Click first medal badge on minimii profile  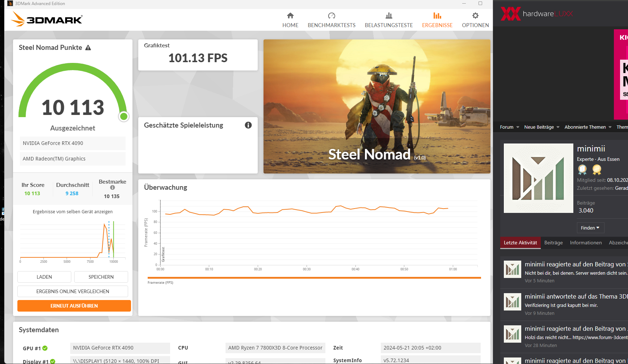point(582,170)
